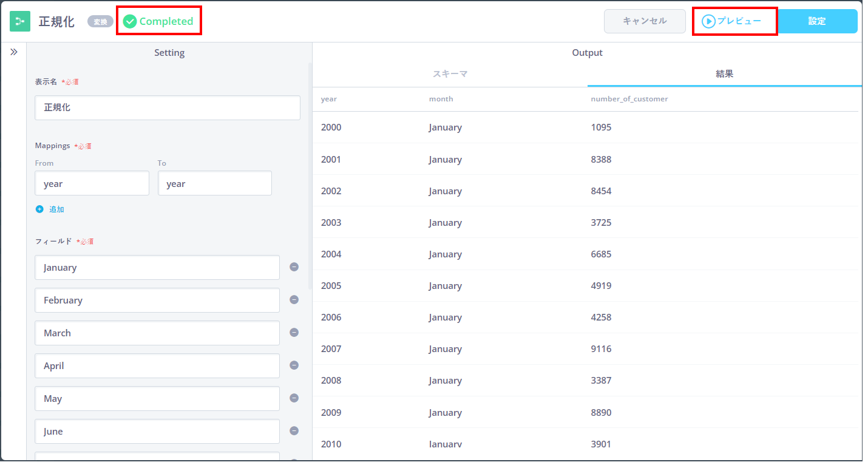This screenshot has width=868, height=465.
Task: Remove the May field
Action: tap(294, 398)
